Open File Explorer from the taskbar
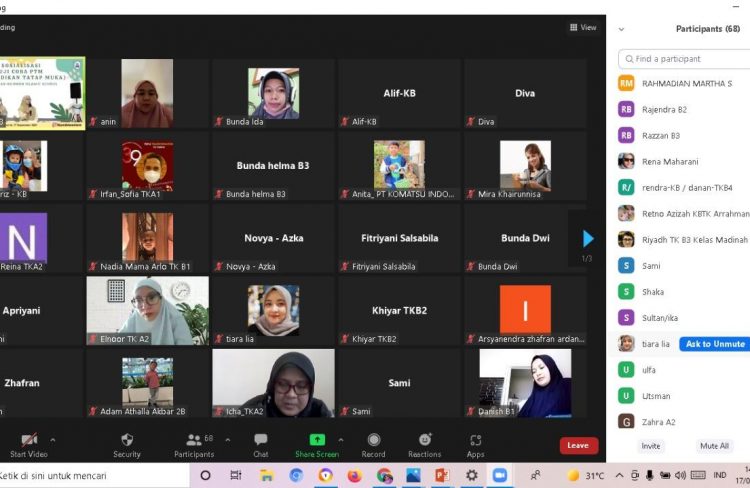 click(x=267, y=475)
